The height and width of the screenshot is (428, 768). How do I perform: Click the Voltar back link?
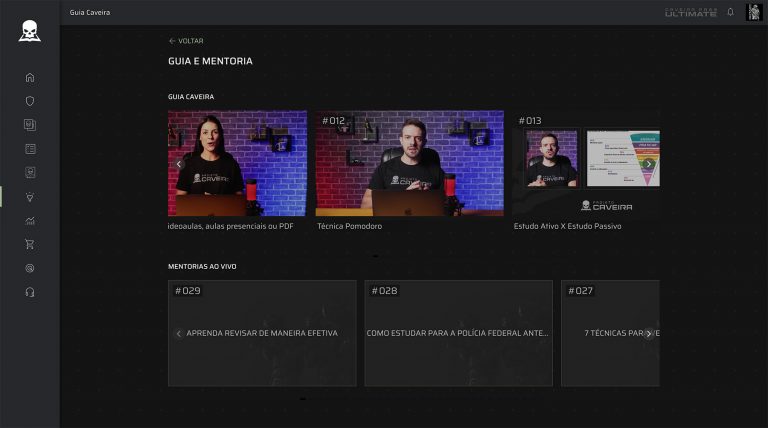point(186,41)
